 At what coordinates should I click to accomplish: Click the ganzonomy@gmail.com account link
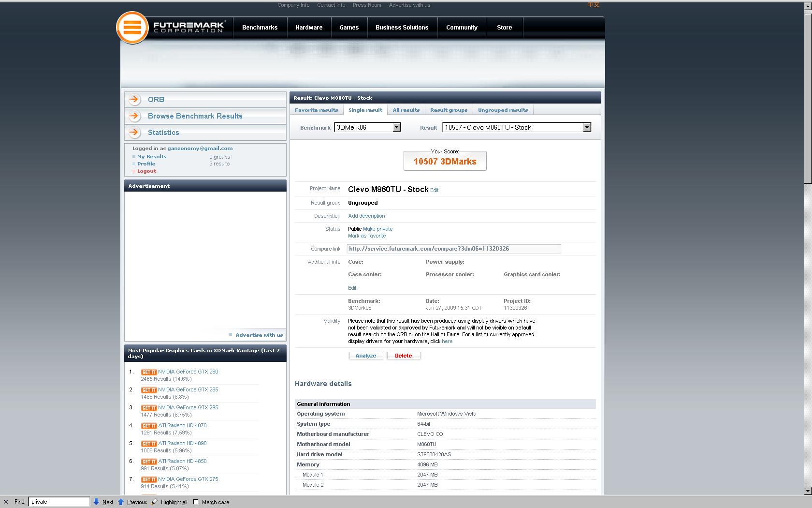pyautogui.click(x=200, y=149)
